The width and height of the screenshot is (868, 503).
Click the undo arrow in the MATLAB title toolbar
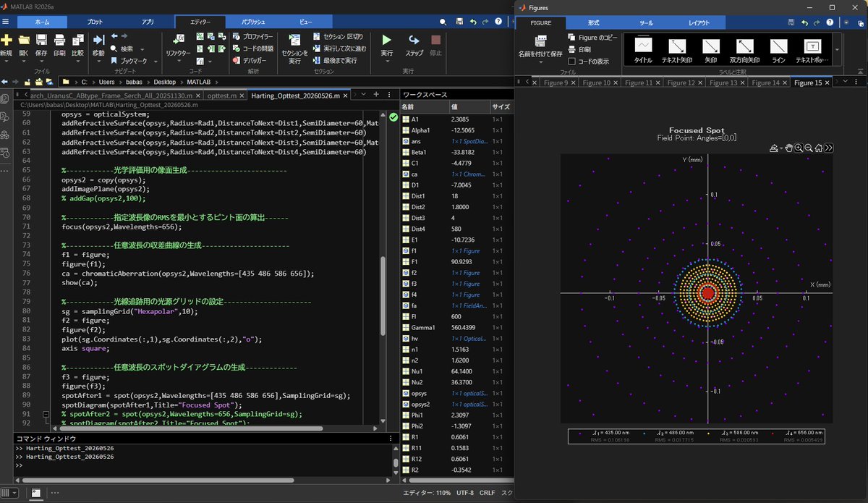pyautogui.click(x=473, y=22)
